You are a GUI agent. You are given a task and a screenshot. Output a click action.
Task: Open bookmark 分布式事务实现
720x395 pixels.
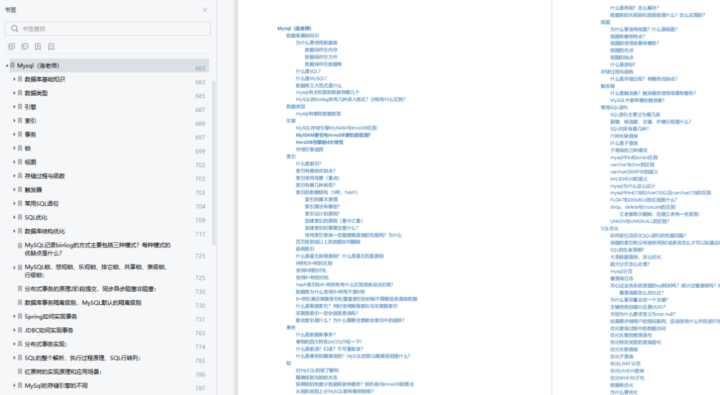click(x=46, y=344)
